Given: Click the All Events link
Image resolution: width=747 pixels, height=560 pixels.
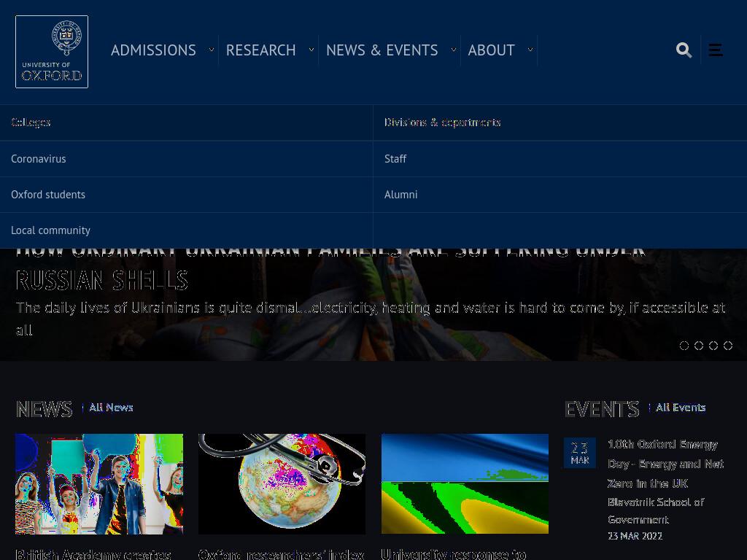Looking at the screenshot, I should [681, 408].
